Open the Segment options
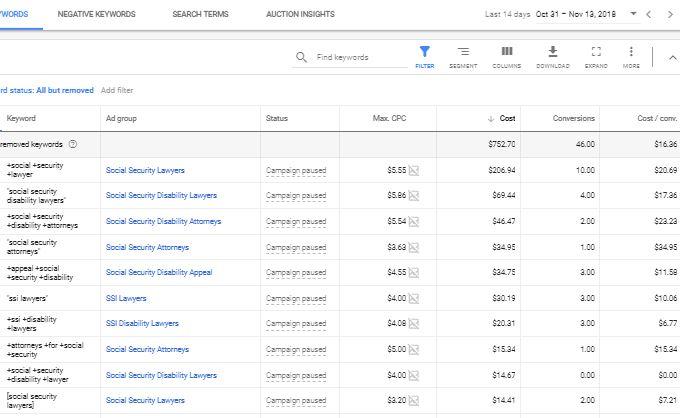This screenshot has width=680, height=418. coord(463,57)
